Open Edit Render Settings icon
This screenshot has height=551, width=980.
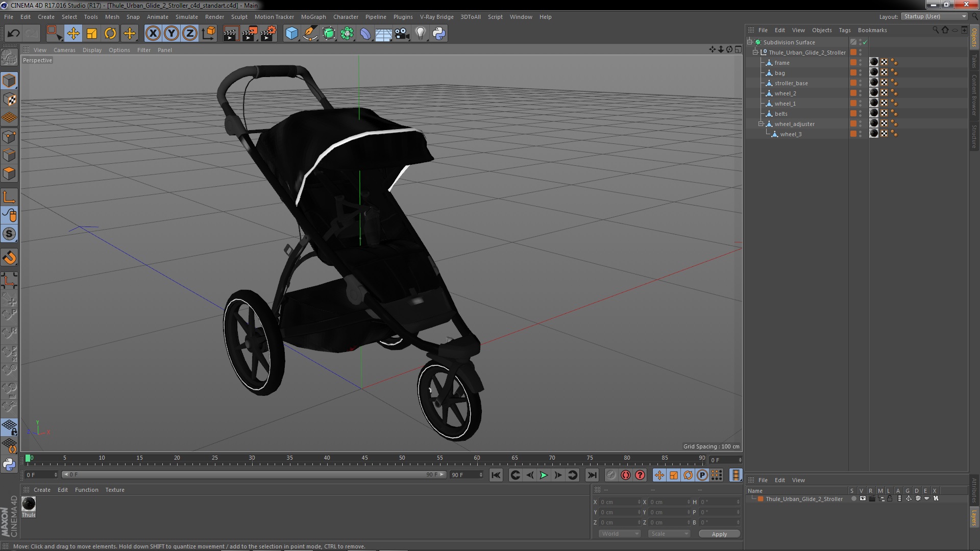tap(268, 34)
